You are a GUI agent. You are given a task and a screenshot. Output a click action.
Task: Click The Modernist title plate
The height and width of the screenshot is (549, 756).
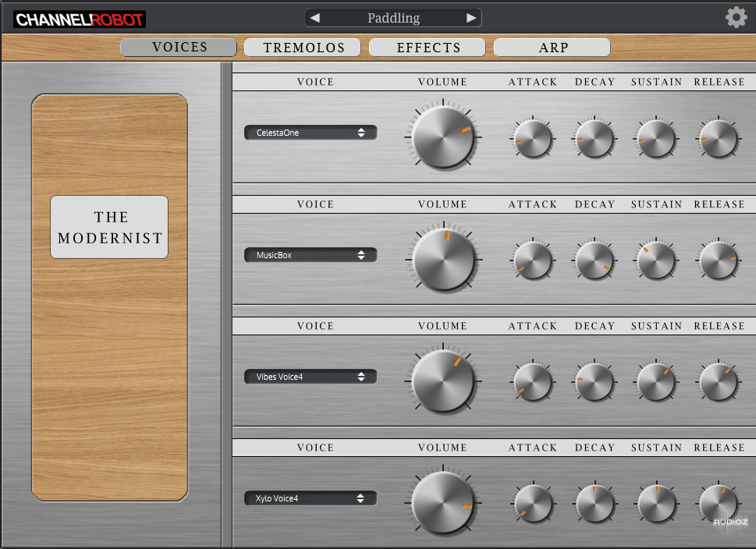tap(109, 227)
